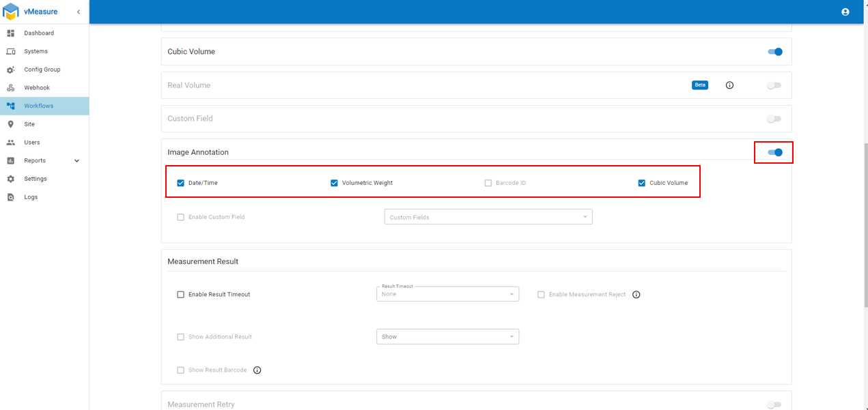This screenshot has width=868, height=410.
Task: Click info icon beside Enable Measurement Reject
Action: tap(636, 295)
